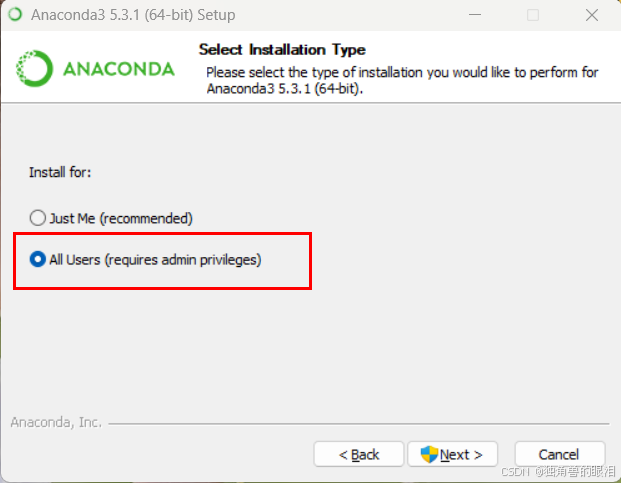
Task: Choose the 'Just Me (recommended)' label text
Action: [x=121, y=218]
